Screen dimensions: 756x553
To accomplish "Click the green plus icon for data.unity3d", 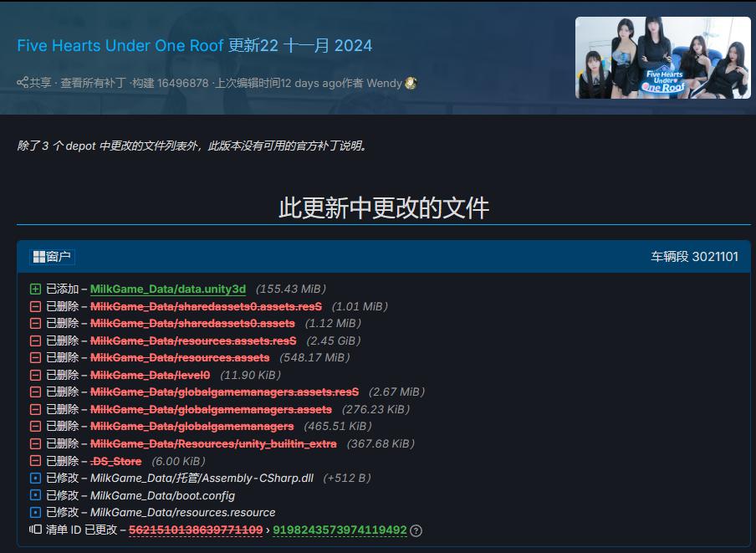I will click(x=35, y=289).
